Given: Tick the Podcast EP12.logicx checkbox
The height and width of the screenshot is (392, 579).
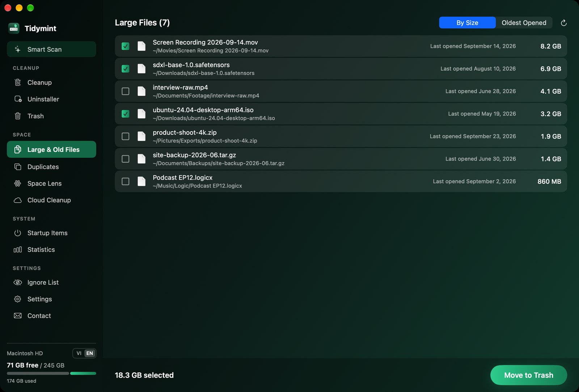Looking at the screenshot, I should point(125,181).
